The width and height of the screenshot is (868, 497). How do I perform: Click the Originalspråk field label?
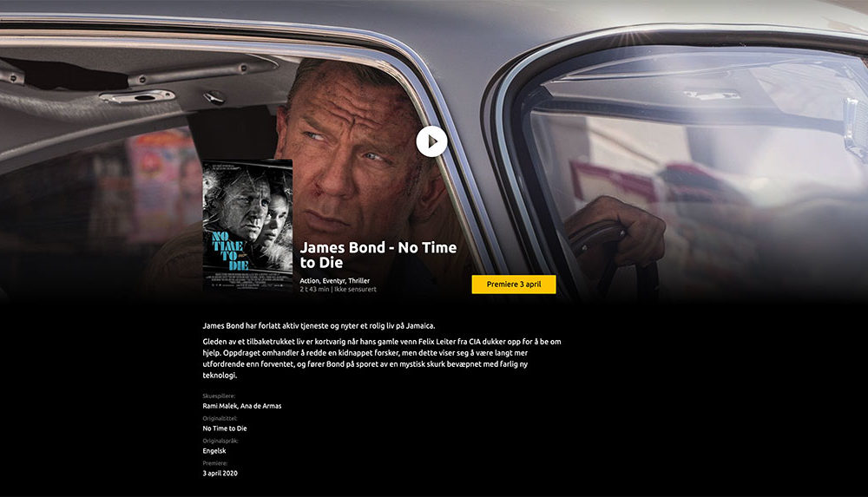click(220, 441)
